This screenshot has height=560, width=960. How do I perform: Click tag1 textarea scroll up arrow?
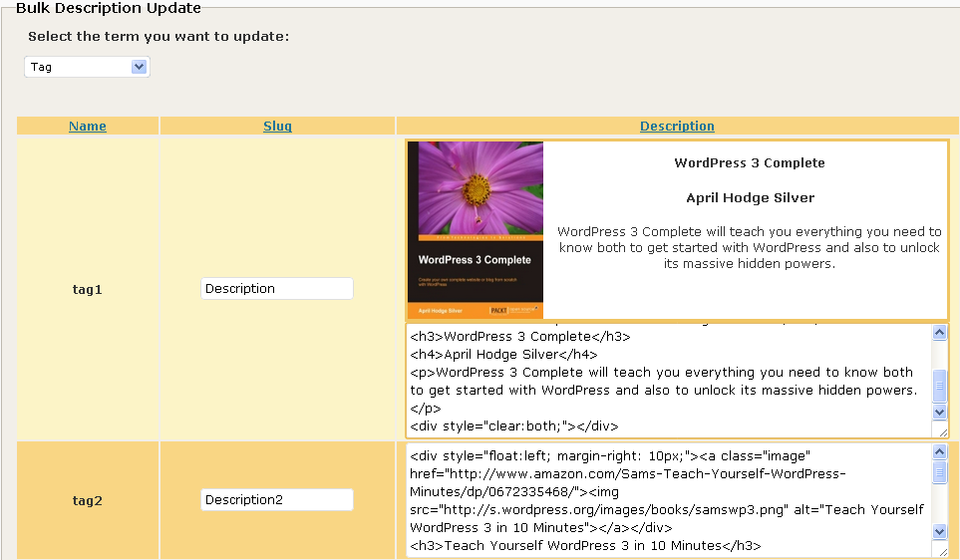[940, 333]
